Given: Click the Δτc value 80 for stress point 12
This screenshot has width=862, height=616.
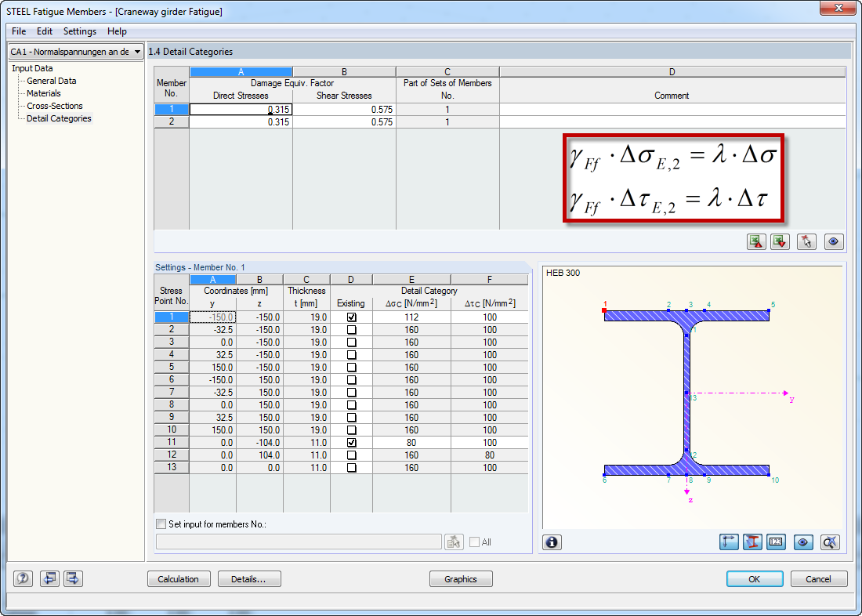Looking at the screenshot, I should point(490,455).
